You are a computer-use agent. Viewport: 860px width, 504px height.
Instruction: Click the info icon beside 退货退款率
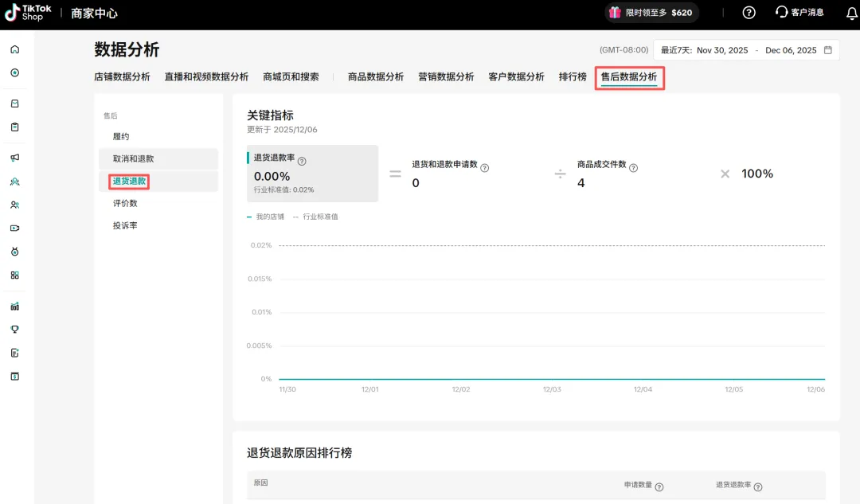point(302,161)
